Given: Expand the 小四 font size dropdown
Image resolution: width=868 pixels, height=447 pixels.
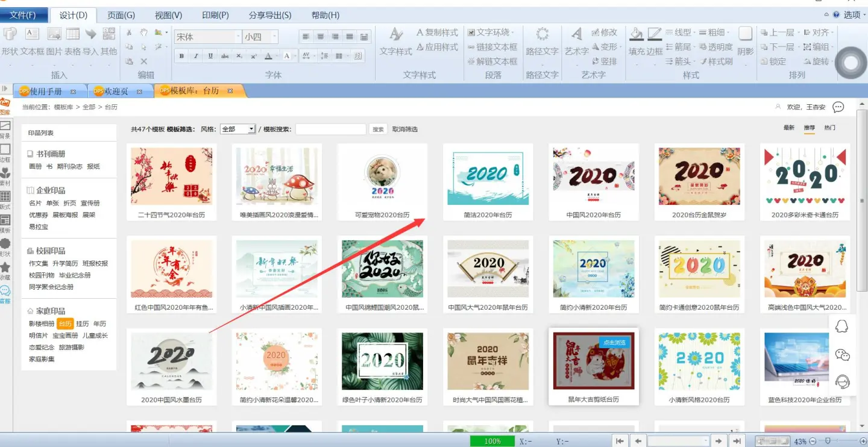Looking at the screenshot, I should click(x=274, y=37).
